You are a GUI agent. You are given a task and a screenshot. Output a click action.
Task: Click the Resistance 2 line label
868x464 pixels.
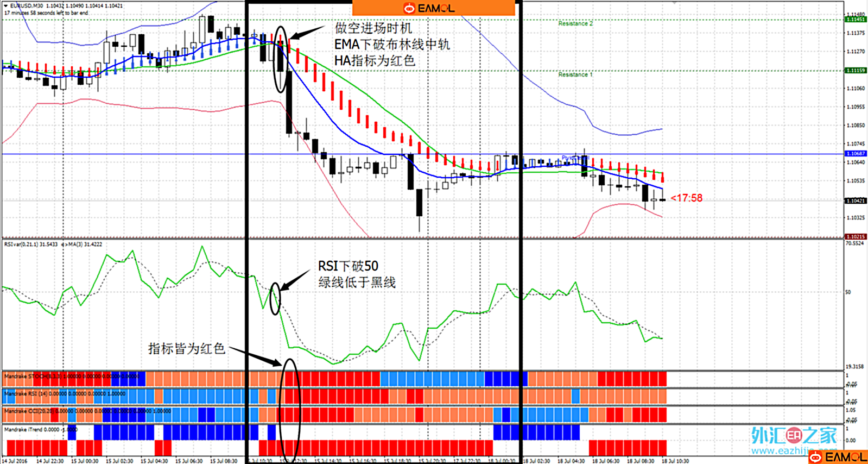[575, 23]
